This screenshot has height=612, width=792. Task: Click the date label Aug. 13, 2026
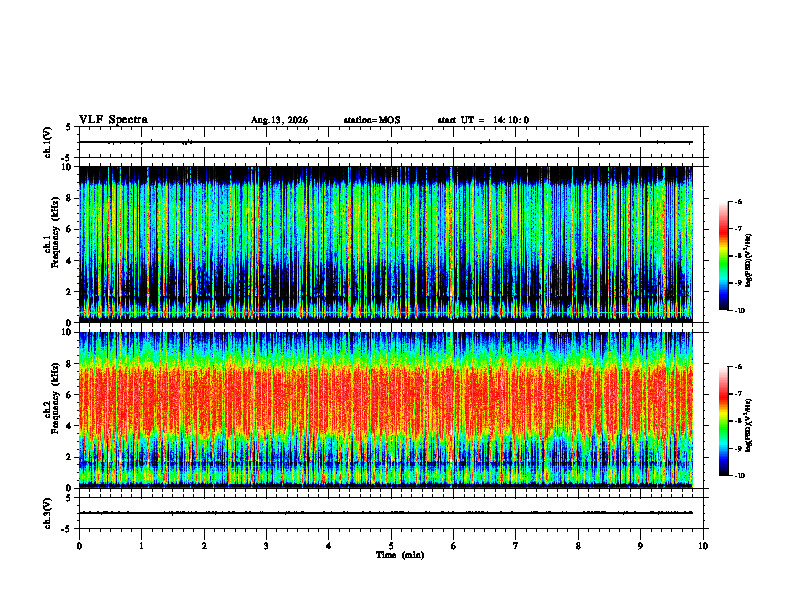pos(279,120)
